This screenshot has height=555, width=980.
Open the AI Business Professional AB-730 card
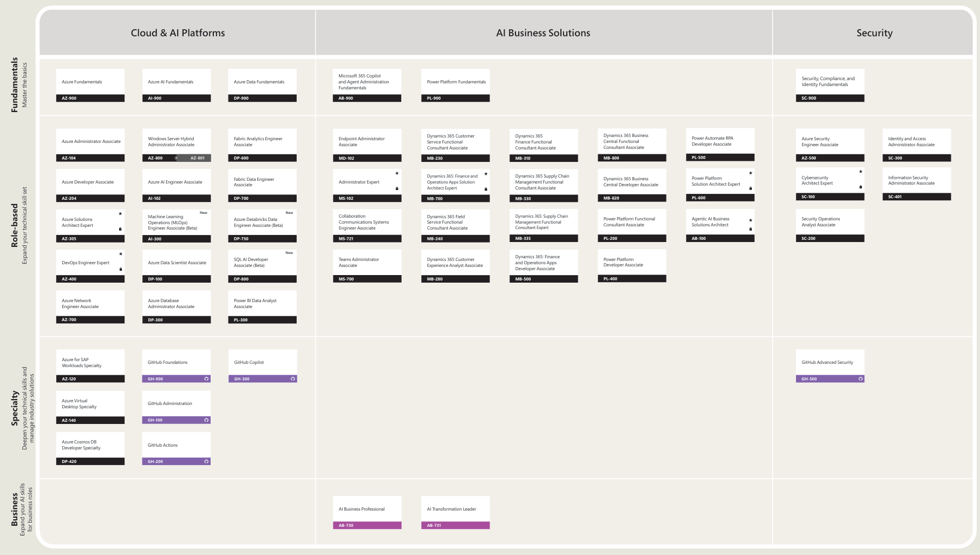(367, 513)
